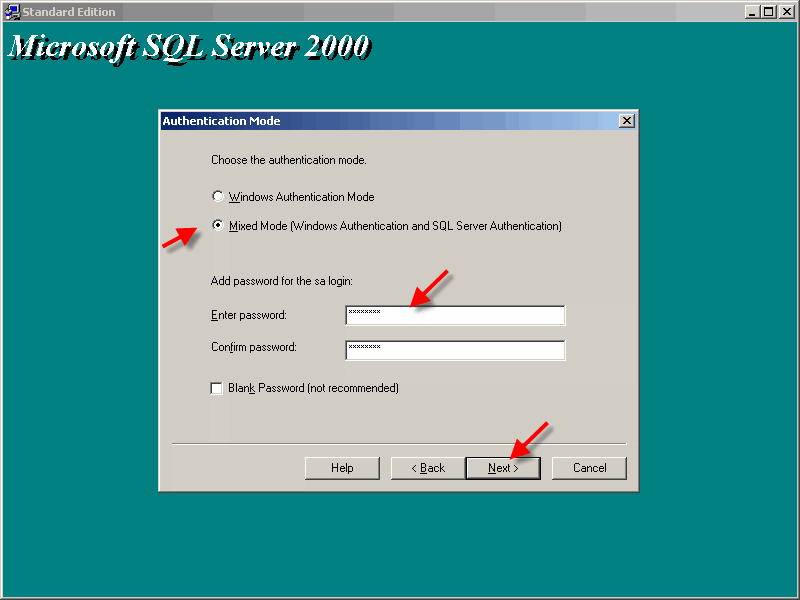
Task: Click the Microsoft SQL Server 2000 heading
Action: tap(189, 48)
